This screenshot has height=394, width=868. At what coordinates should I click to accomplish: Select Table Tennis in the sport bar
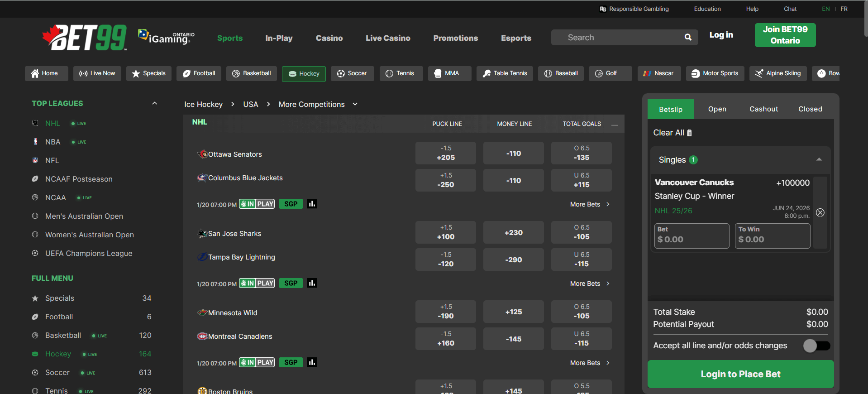505,73
